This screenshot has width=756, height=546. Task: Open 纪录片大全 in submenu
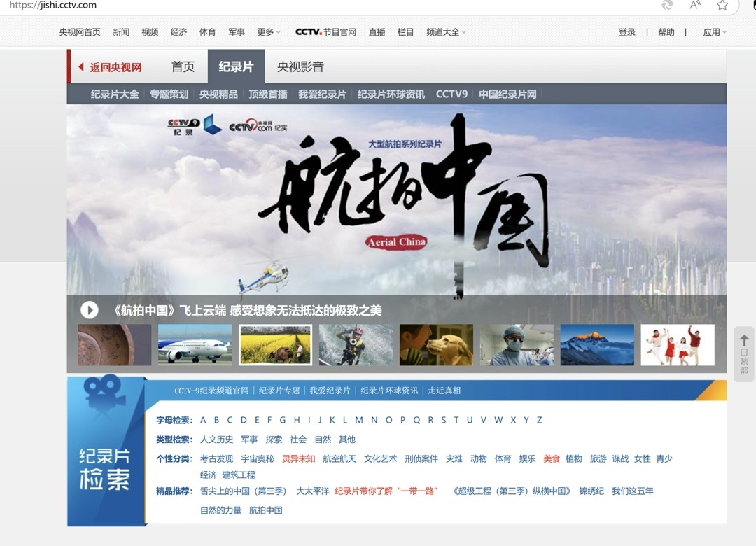click(115, 94)
